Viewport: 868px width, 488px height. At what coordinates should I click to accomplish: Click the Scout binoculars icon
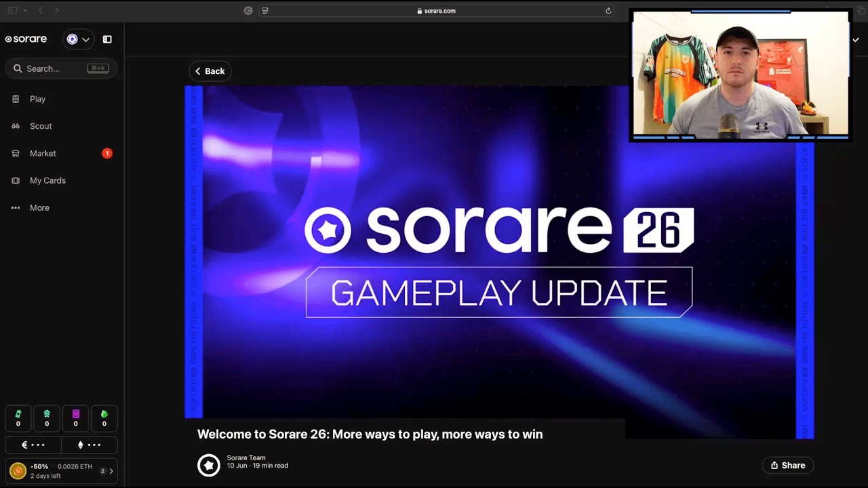click(x=16, y=126)
